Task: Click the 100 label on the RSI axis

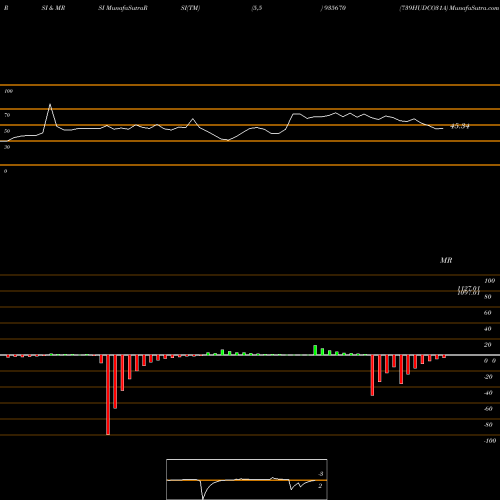Action: pyautogui.click(x=8, y=91)
